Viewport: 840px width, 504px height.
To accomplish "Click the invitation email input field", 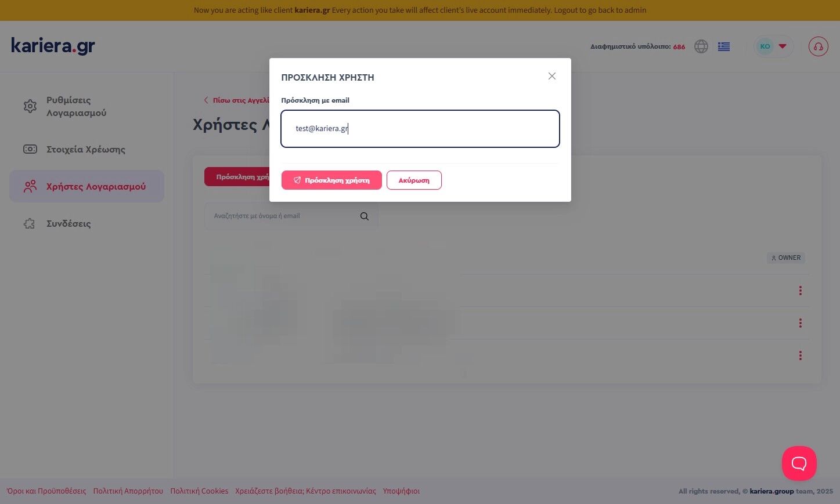I will (420, 129).
